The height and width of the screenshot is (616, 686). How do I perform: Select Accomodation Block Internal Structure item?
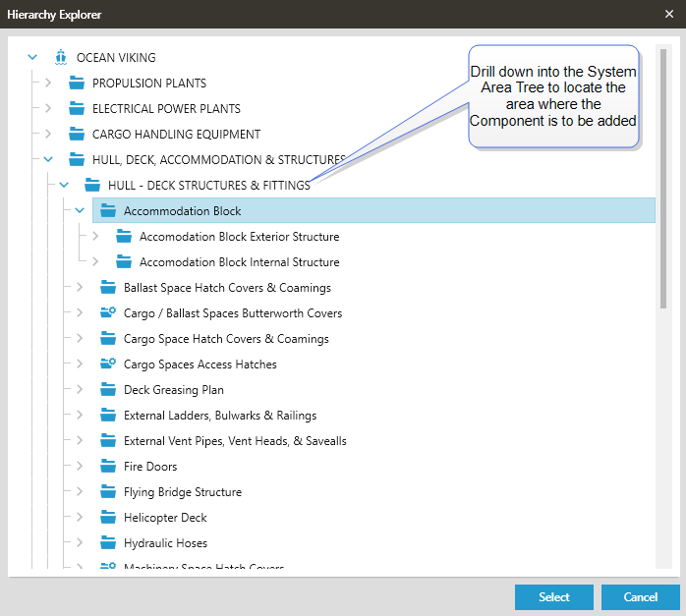click(x=239, y=262)
